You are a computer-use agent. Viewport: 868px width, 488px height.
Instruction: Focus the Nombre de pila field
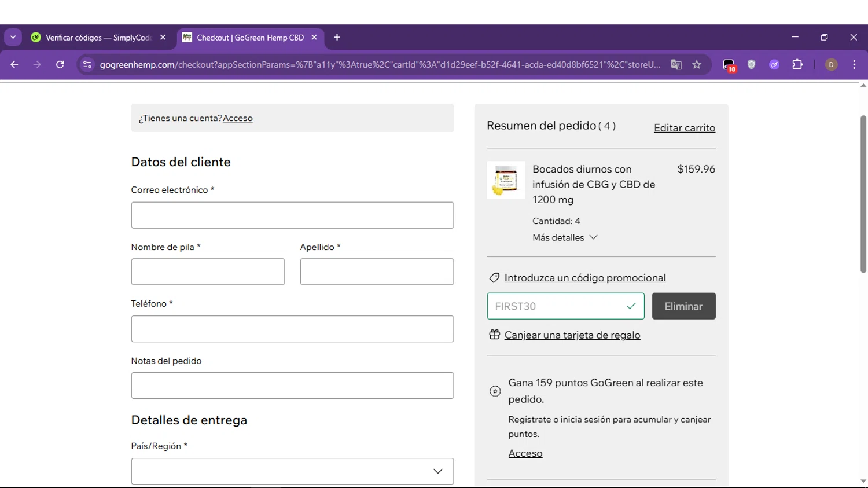tap(208, 271)
